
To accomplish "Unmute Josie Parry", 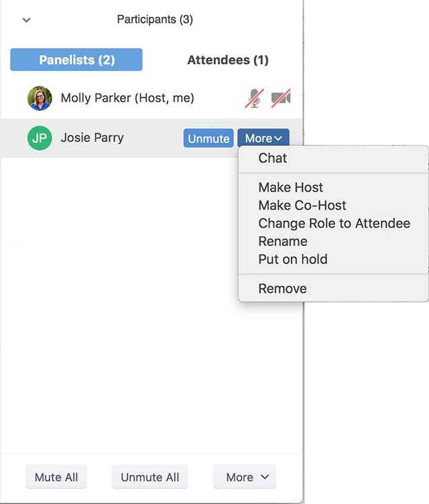I will pos(208,138).
